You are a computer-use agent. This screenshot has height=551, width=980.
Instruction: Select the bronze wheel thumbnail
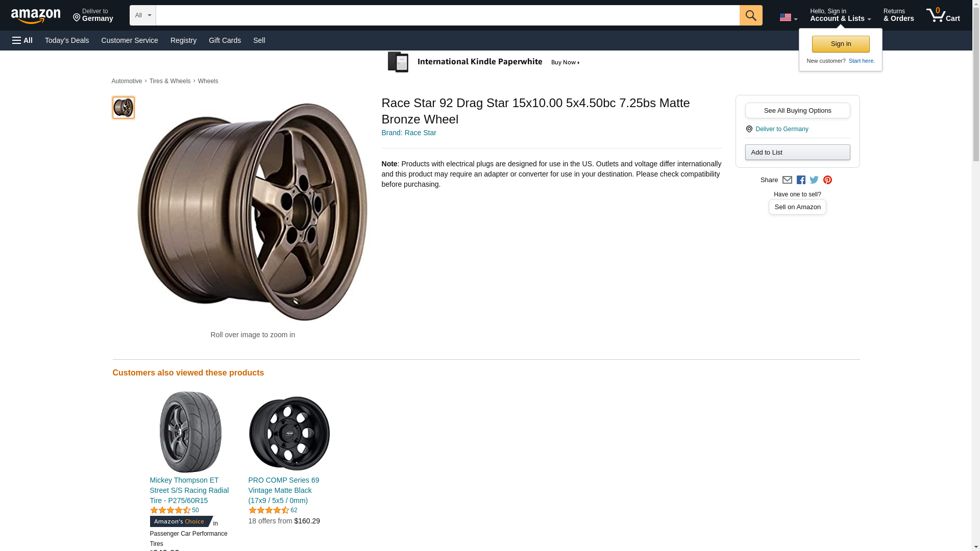(124, 108)
